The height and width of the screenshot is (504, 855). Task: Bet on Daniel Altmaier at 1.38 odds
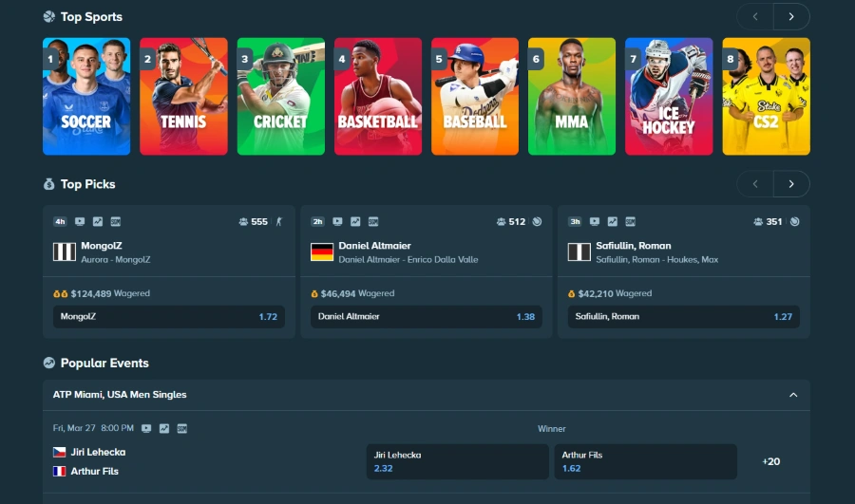427,317
